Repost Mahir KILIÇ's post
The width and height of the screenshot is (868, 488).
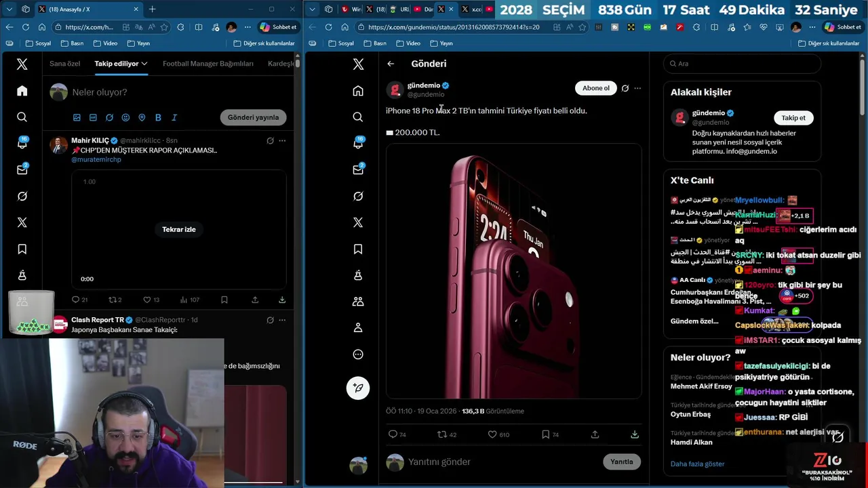(x=113, y=300)
